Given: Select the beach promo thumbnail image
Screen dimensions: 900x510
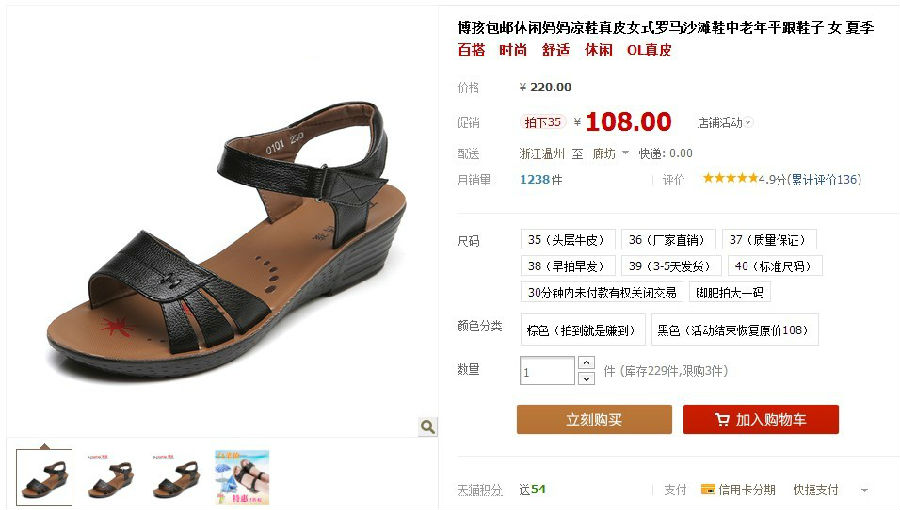Looking at the screenshot, I should (242, 477).
